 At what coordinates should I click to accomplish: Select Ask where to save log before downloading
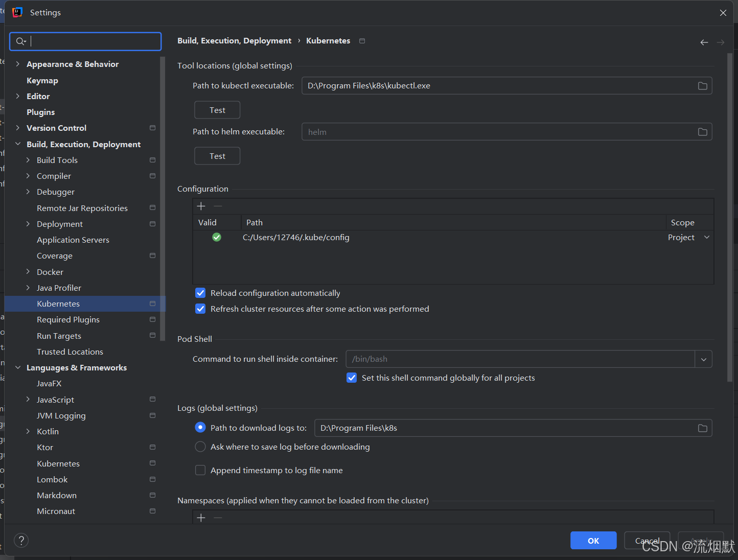[x=200, y=447]
